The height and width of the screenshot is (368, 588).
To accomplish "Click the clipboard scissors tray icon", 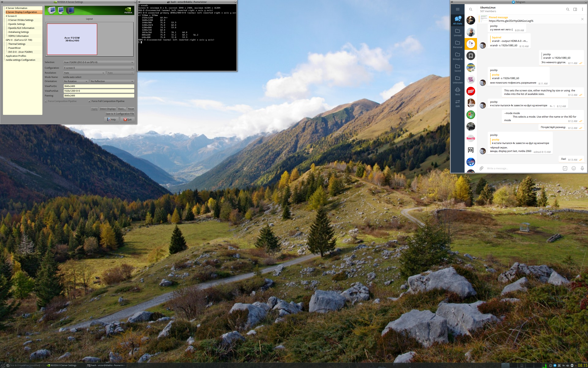I will (559, 365).
